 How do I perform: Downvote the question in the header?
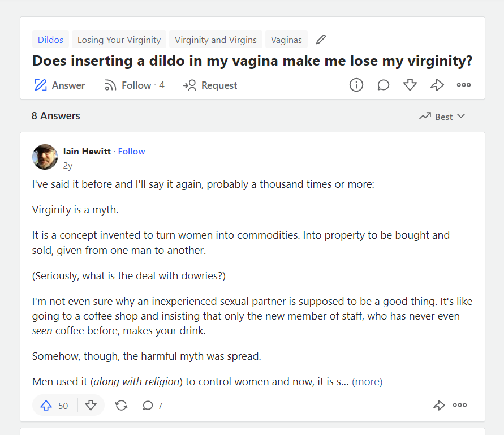(x=410, y=85)
